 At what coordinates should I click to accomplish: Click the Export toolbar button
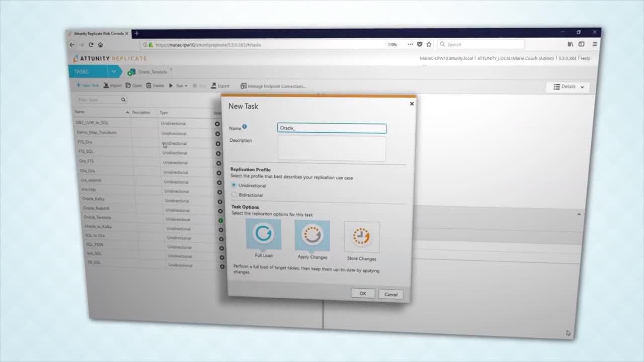tap(220, 86)
